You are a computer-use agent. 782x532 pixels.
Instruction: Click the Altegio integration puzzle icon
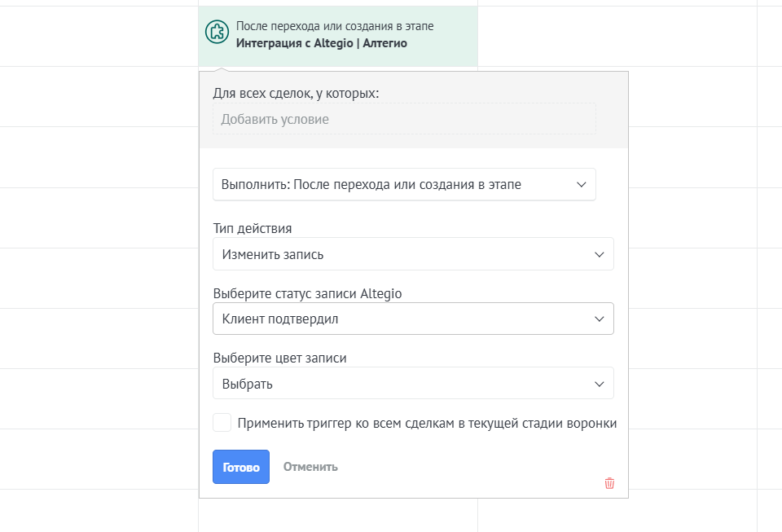pos(217,32)
